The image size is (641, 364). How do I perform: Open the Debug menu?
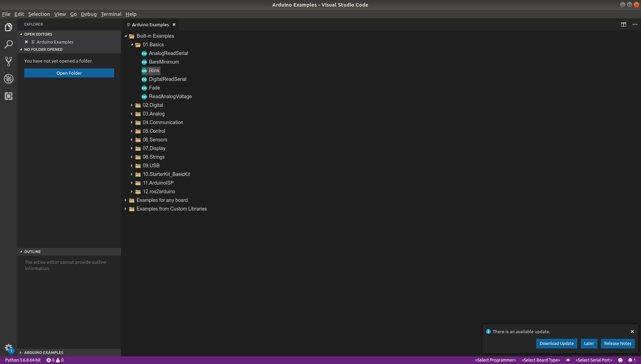[89, 14]
